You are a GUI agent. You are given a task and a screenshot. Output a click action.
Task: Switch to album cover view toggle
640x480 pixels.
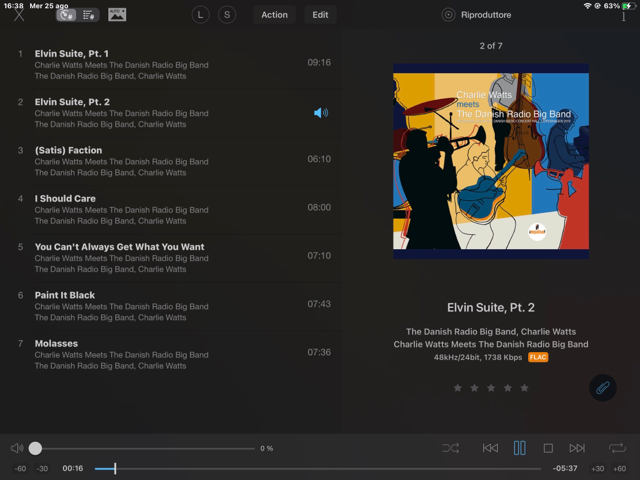(67, 15)
